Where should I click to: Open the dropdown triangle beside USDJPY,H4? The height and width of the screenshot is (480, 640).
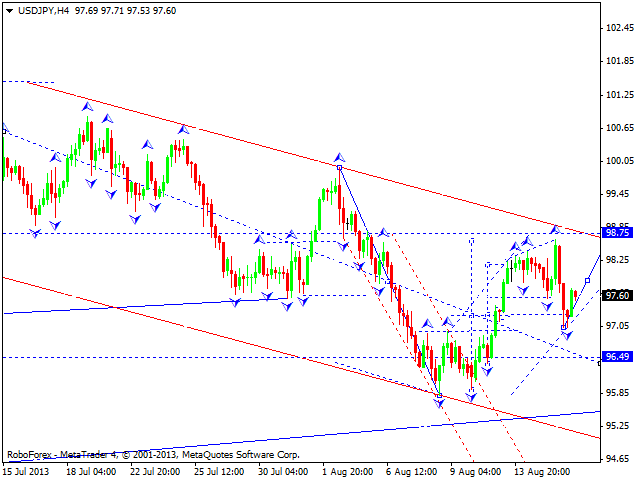click(x=9, y=11)
